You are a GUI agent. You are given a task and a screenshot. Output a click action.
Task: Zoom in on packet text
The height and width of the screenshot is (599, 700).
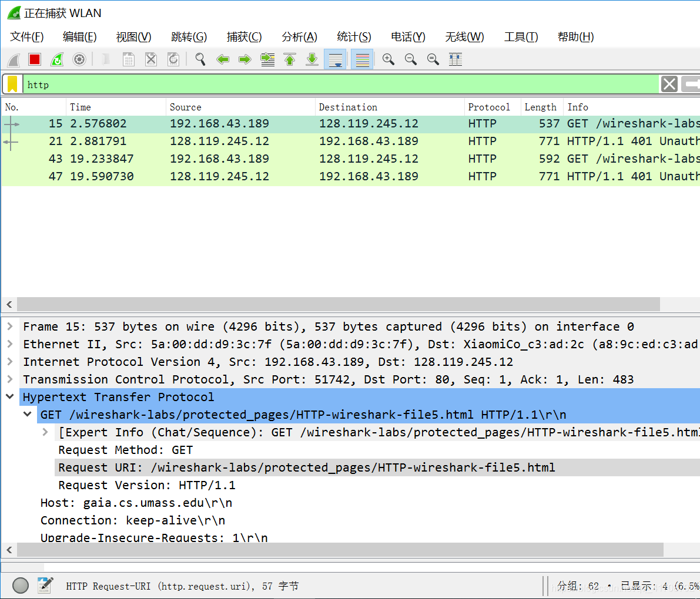(388, 59)
